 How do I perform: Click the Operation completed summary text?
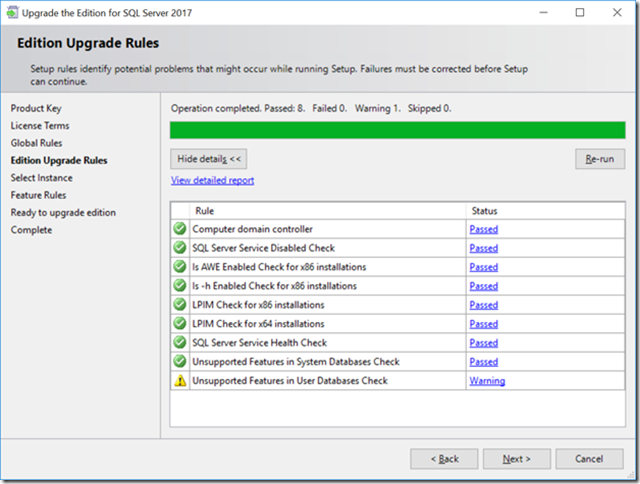[x=311, y=109]
